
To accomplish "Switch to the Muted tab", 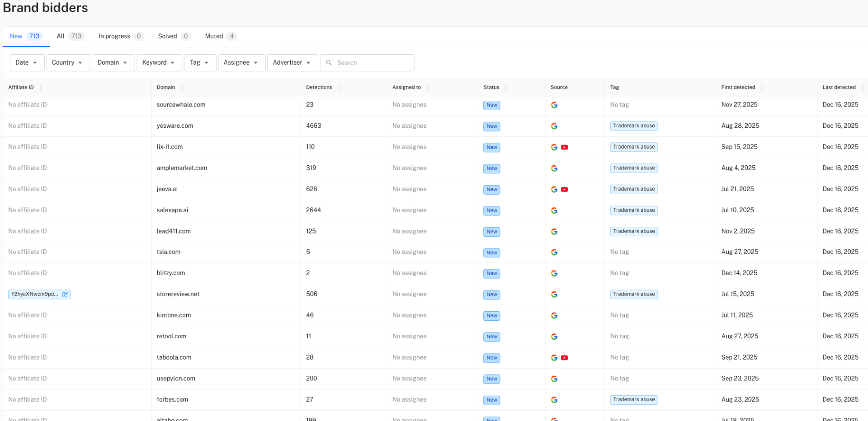I will click(221, 36).
